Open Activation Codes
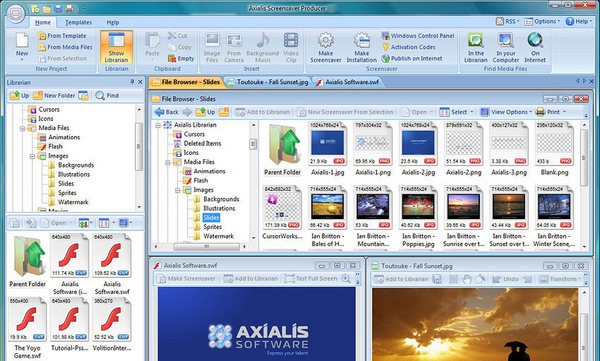 point(409,47)
